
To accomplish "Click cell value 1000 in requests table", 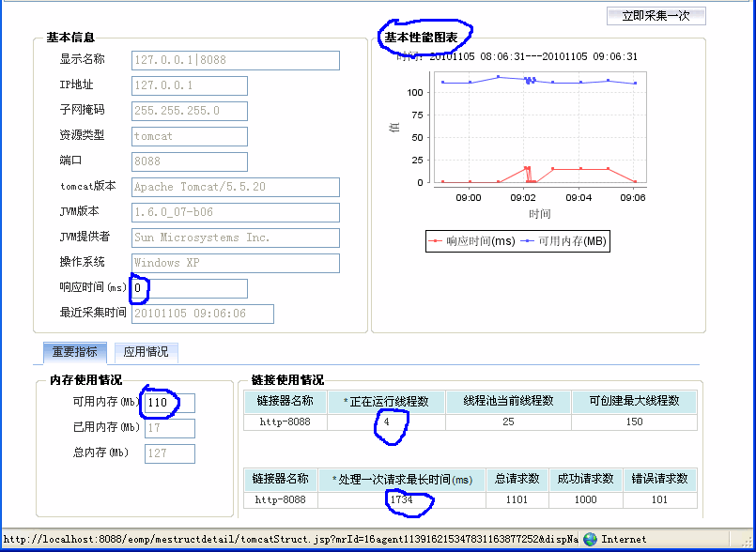I will pyautogui.click(x=585, y=500).
